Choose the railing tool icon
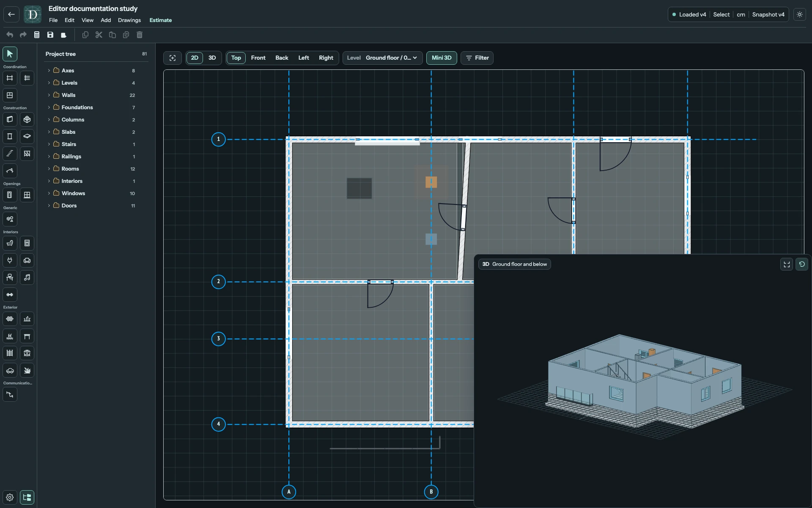812x508 pixels. click(x=27, y=153)
